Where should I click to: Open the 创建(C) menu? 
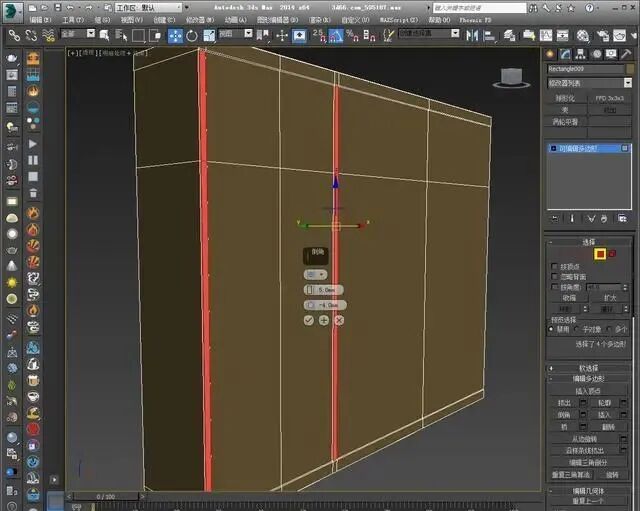point(164,20)
